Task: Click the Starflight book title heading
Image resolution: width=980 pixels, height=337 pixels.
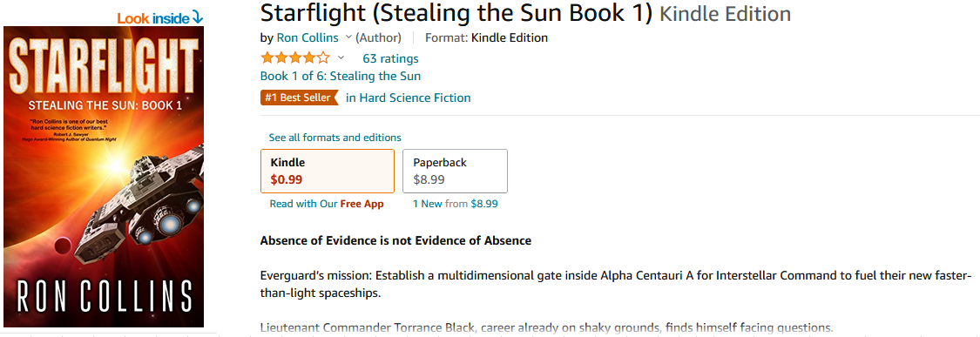Action: click(x=456, y=12)
